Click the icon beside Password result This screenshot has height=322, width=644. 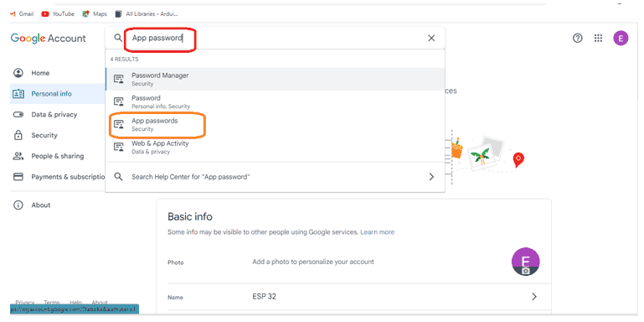[x=119, y=101]
